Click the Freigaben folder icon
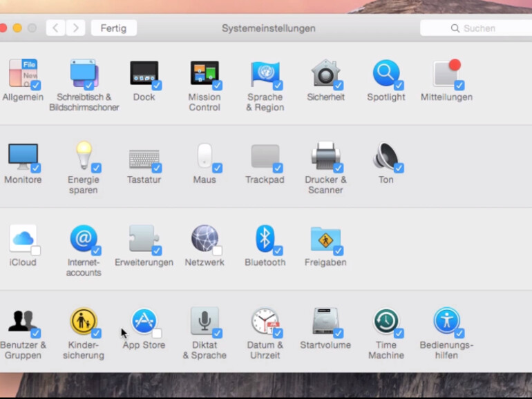This screenshot has width=532, height=399. (325, 239)
